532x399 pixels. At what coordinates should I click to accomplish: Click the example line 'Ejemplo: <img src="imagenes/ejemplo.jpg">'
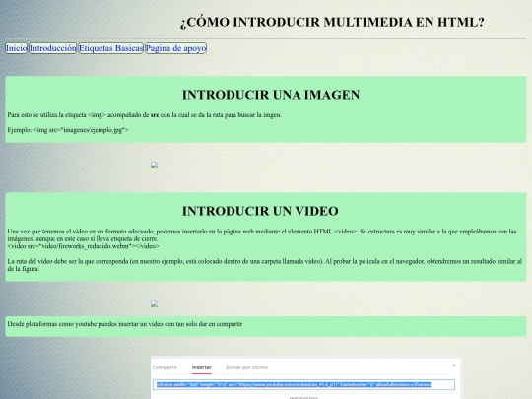(x=68, y=130)
